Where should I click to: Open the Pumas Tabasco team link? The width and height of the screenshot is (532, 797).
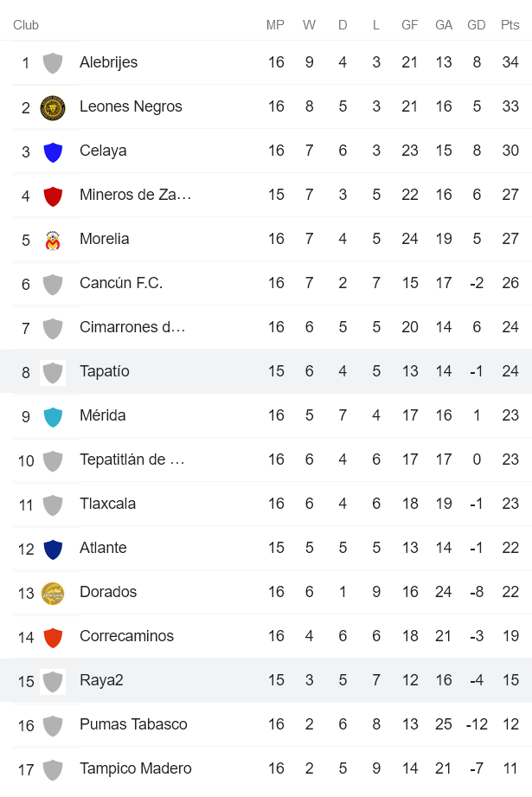[x=133, y=724]
